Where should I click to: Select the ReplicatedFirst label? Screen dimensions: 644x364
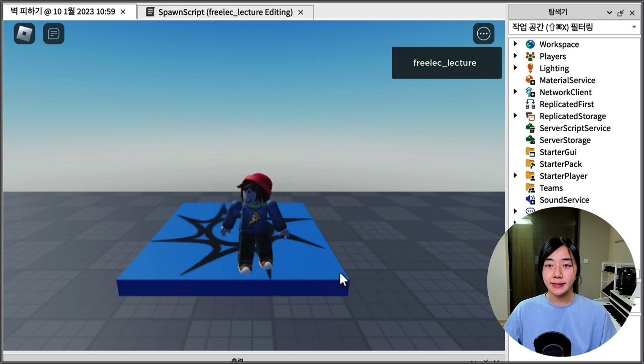point(567,104)
